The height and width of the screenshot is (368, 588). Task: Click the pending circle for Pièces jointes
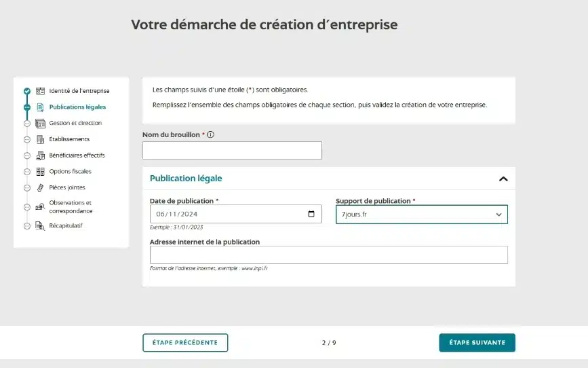(x=27, y=188)
